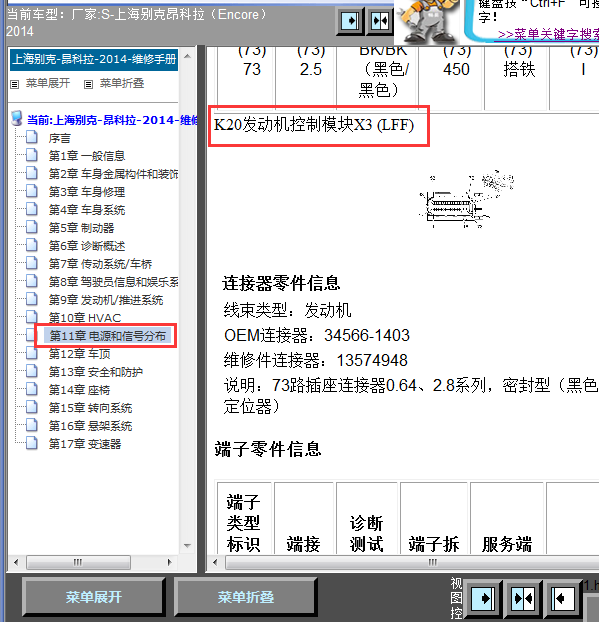Viewport: 599px width, 622px height.
Task: Select 第4章 车身系统 chapter
Action: [x=87, y=210]
